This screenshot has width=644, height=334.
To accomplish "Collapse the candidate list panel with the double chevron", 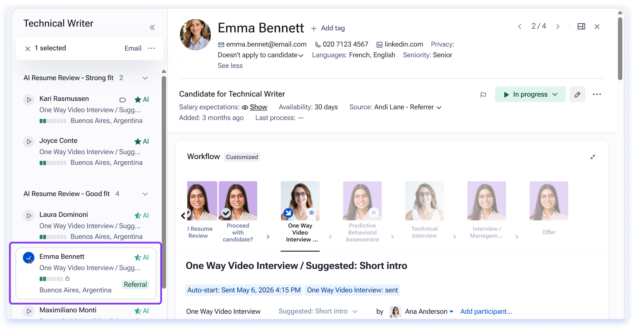I will [x=152, y=27].
